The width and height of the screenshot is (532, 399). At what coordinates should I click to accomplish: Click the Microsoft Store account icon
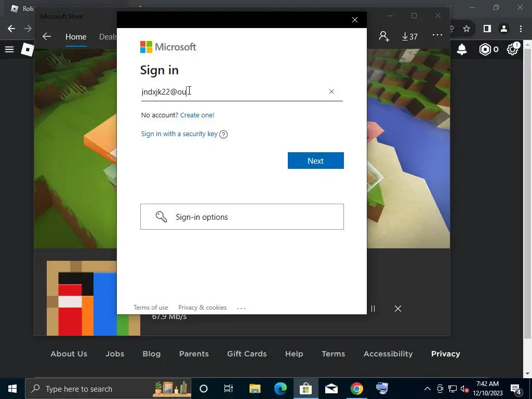pos(384,36)
